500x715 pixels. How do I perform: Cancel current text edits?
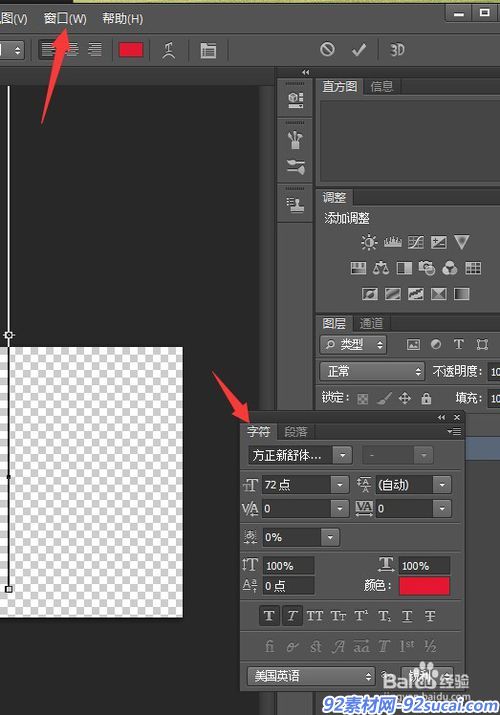click(327, 49)
